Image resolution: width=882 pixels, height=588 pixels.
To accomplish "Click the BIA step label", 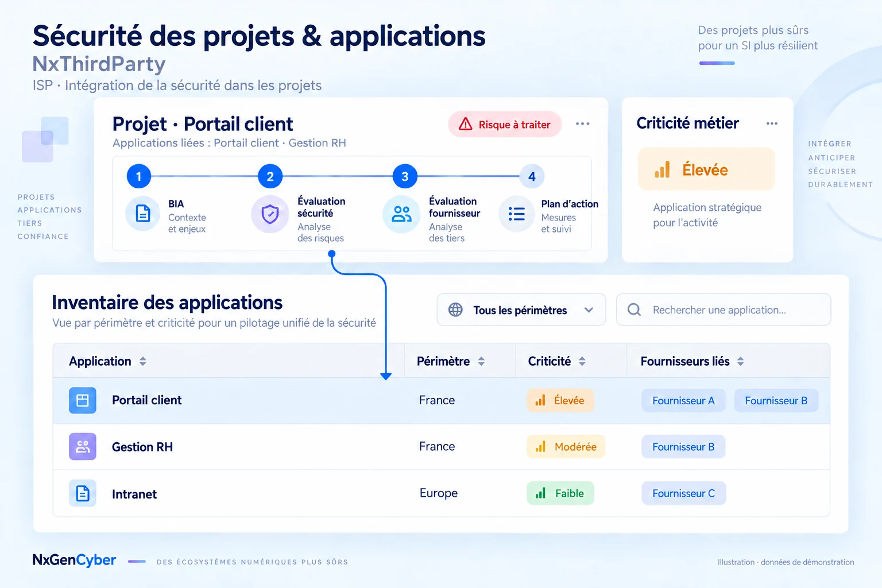I will [x=176, y=204].
